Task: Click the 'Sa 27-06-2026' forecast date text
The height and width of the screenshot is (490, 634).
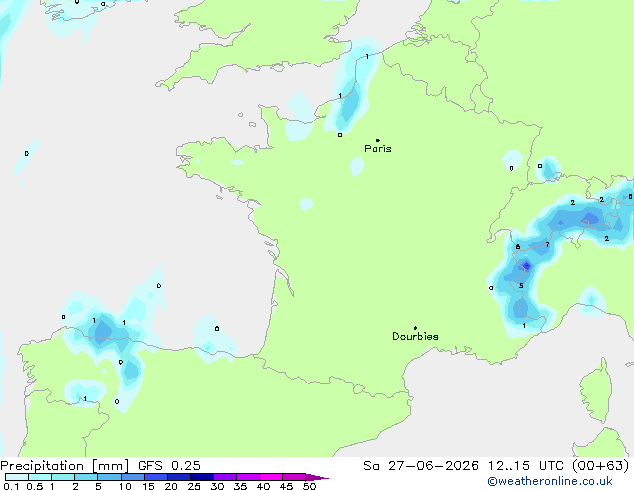Action: [421, 466]
